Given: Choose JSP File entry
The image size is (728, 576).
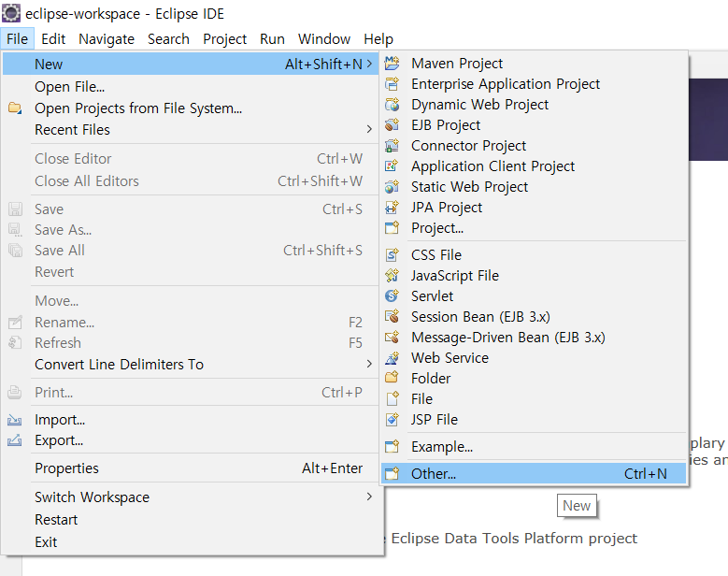Looking at the screenshot, I should pyautogui.click(x=534, y=420).
